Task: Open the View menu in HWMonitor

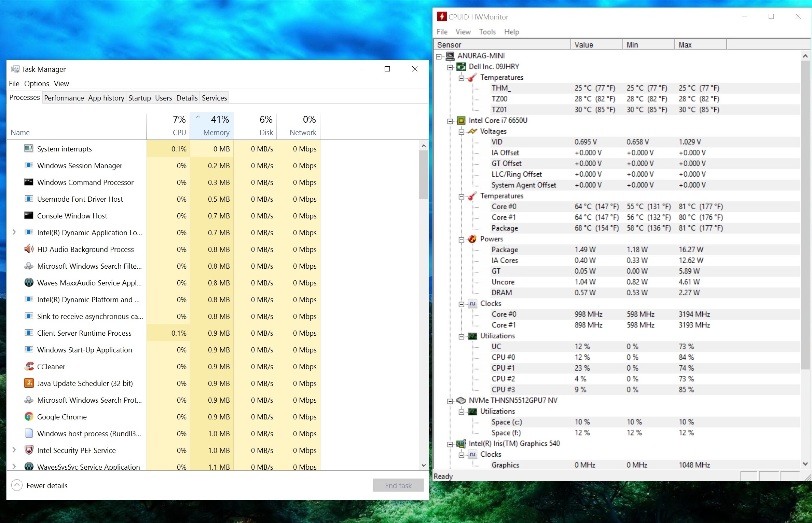Action: click(463, 32)
